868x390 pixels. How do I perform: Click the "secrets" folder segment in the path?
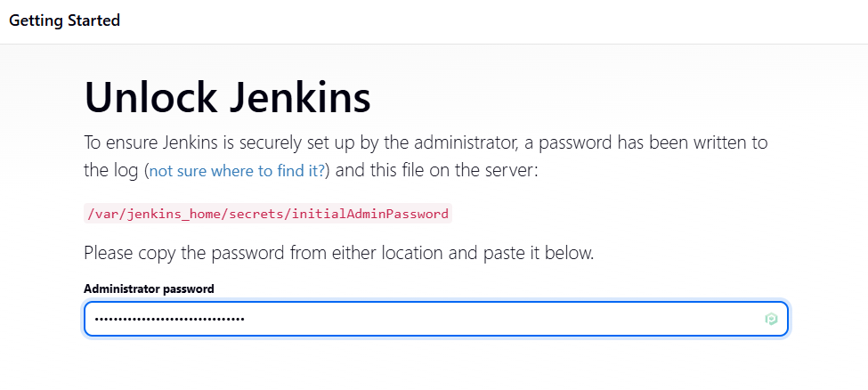[x=256, y=214]
